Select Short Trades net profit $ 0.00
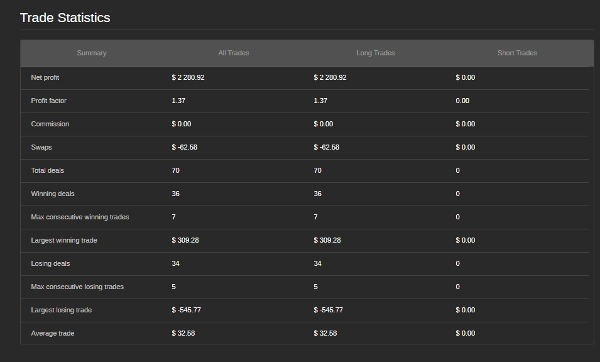The height and width of the screenshot is (362, 600). coord(465,78)
